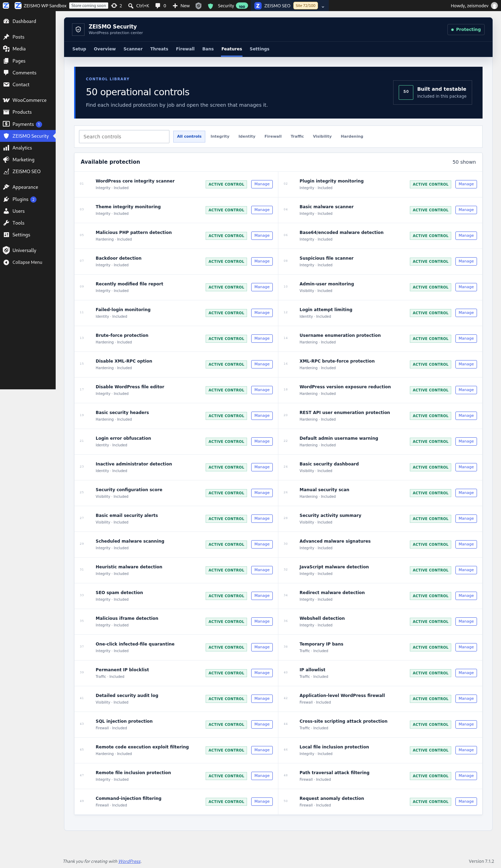Click the Pages sidebar icon
501x868 pixels.
point(6,61)
